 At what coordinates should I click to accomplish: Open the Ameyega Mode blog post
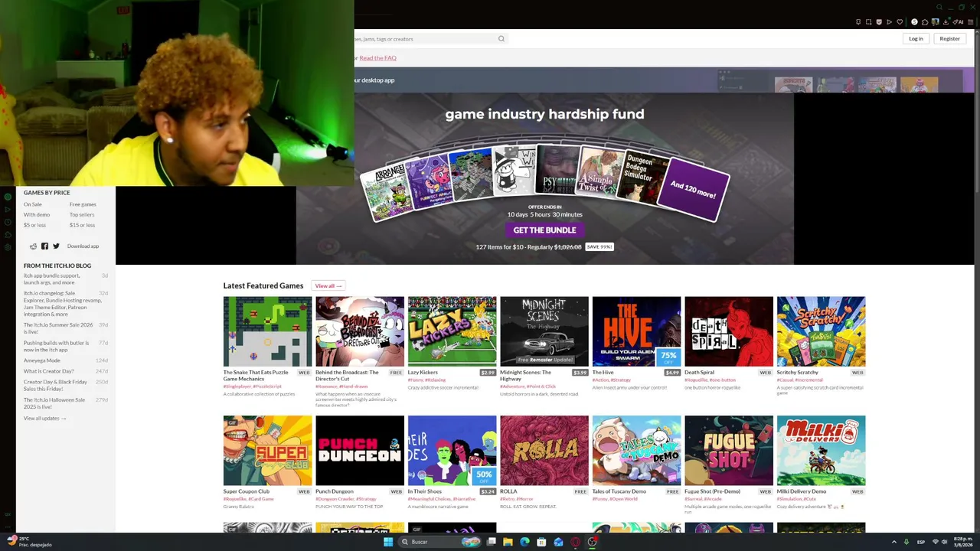[x=42, y=360]
